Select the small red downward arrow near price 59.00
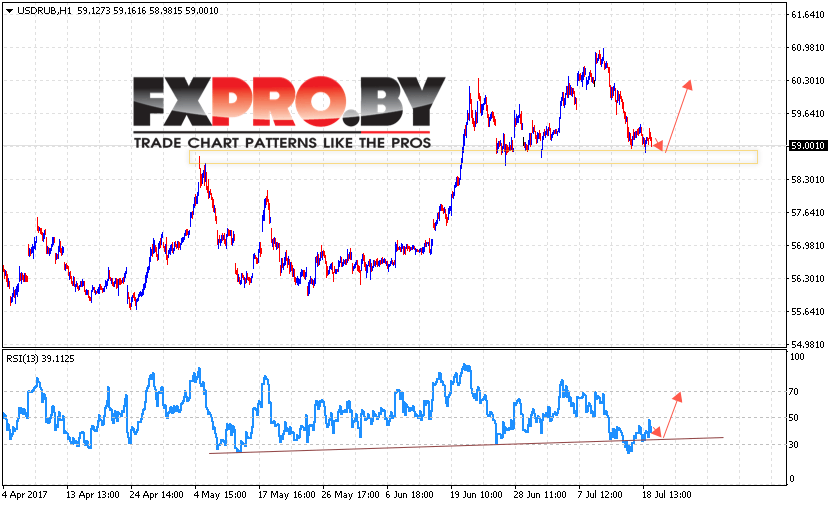 click(658, 144)
